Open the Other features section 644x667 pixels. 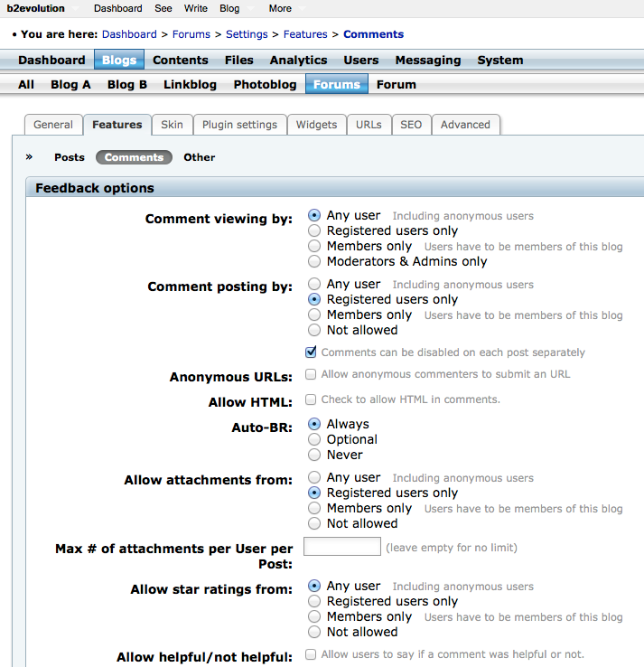(199, 157)
